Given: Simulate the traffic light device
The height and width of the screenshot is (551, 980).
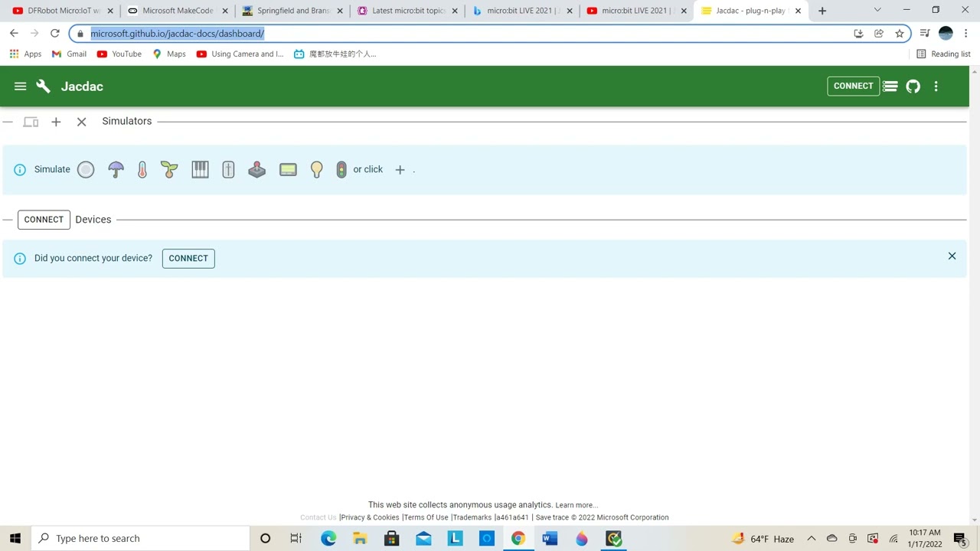Looking at the screenshot, I should (341, 170).
